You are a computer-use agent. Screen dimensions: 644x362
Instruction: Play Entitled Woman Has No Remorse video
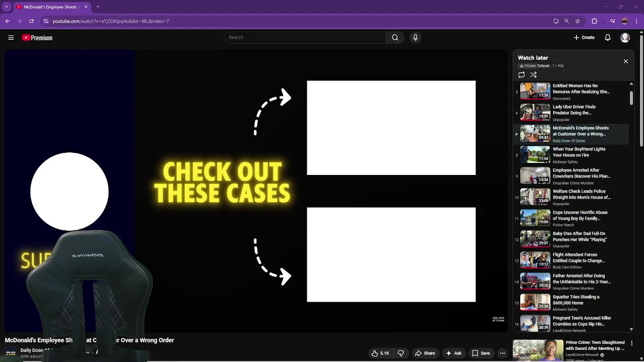click(571, 92)
